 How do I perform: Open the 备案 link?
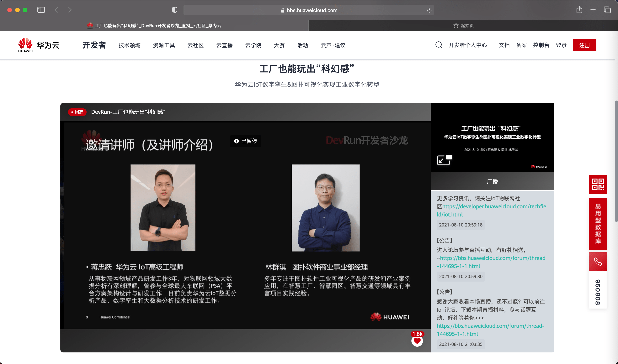[521, 45]
